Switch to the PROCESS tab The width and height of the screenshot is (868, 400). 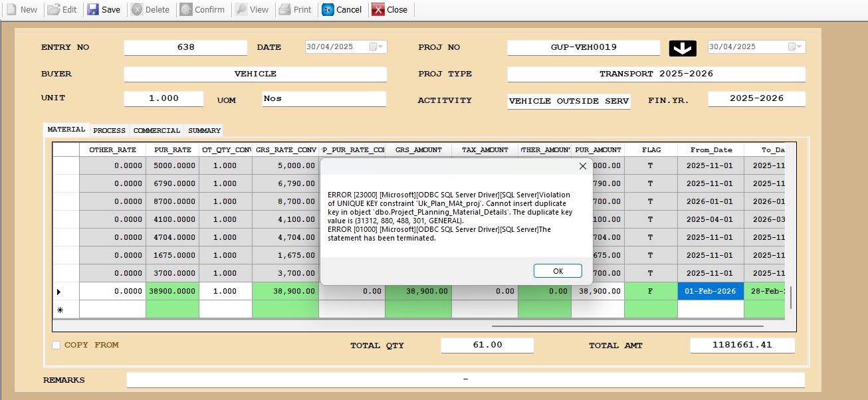(109, 130)
